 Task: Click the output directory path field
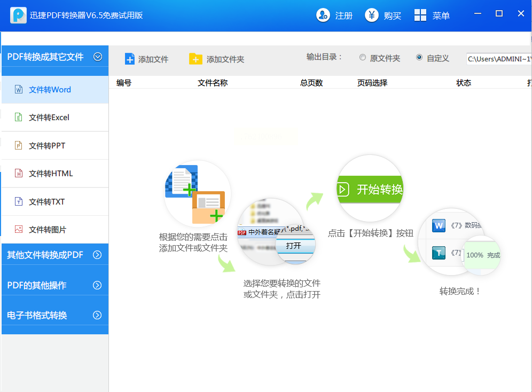pos(498,59)
